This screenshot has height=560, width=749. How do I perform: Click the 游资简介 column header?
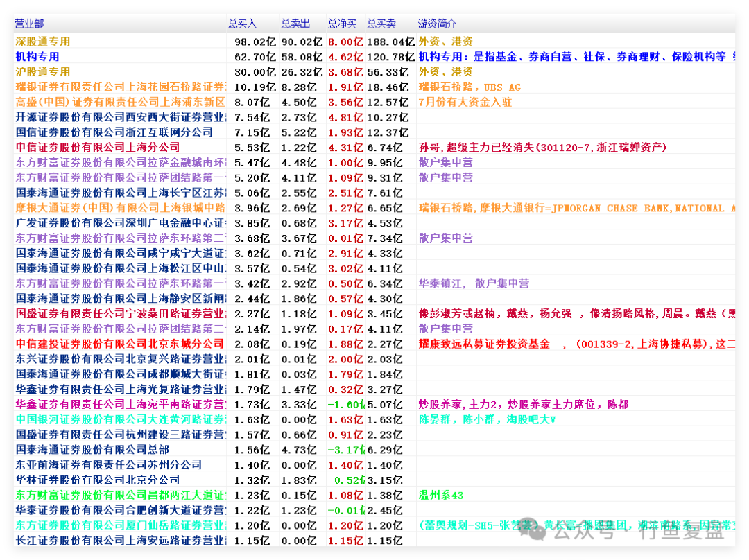tap(437, 24)
